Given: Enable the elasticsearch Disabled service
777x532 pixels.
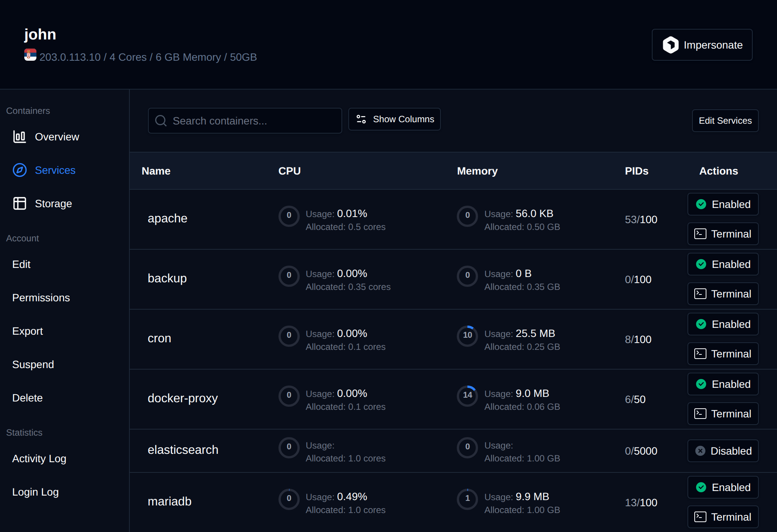Looking at the screenshot, I should pyautogui.click(x=723, y=451).
